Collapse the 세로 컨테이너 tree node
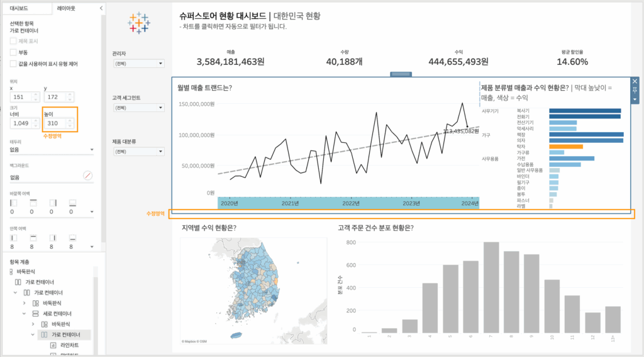This screenshot has width=644, height=357. (25, 313)
